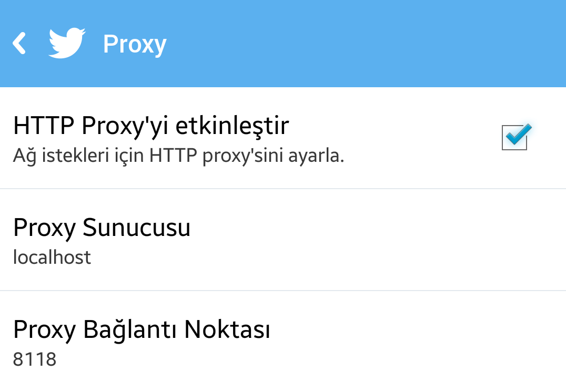Screen dimensions: 566x392
Task: Select the Proxy title in header
Action: 135,44
